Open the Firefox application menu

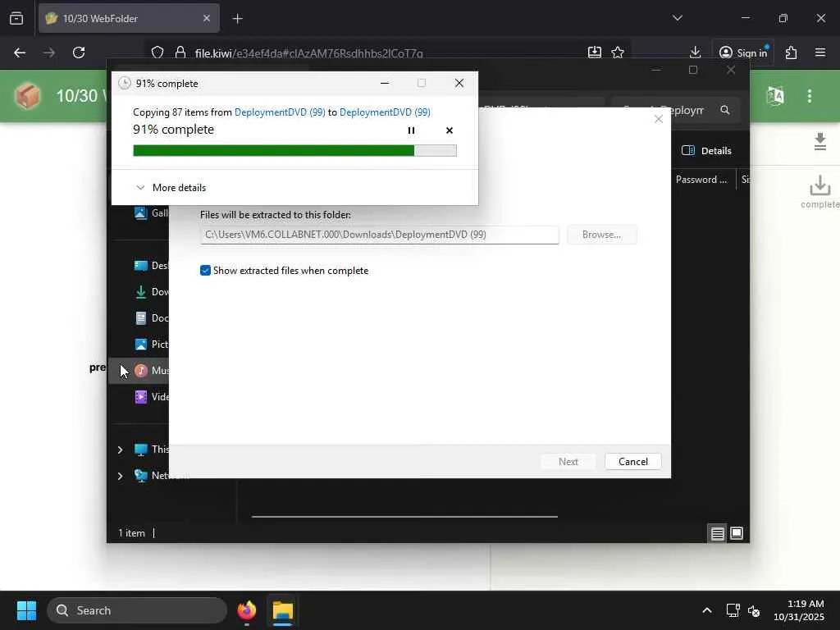point(820,52)
